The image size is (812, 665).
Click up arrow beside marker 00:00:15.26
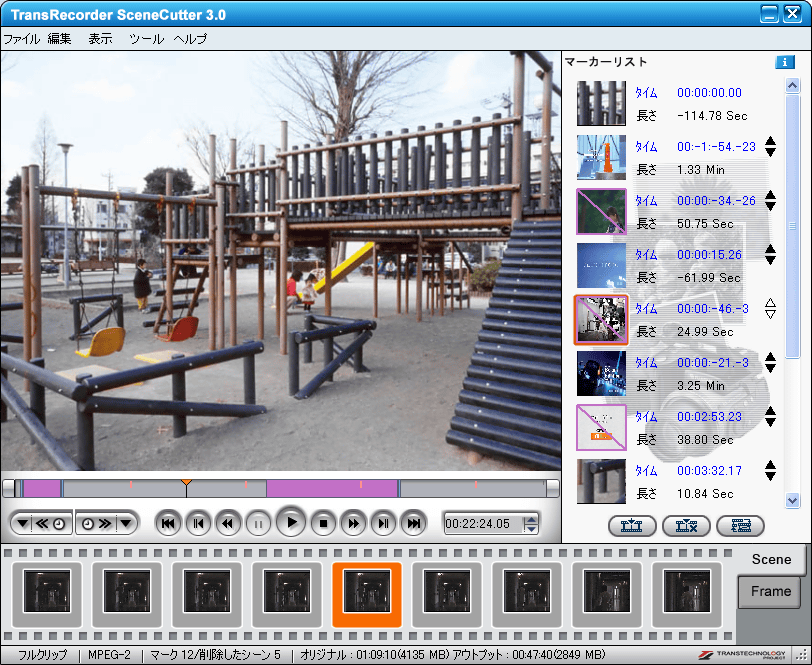770,249
